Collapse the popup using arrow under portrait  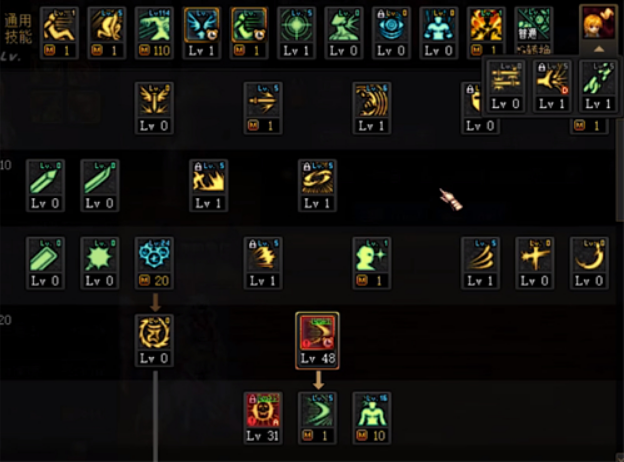(x=599, y=49)
